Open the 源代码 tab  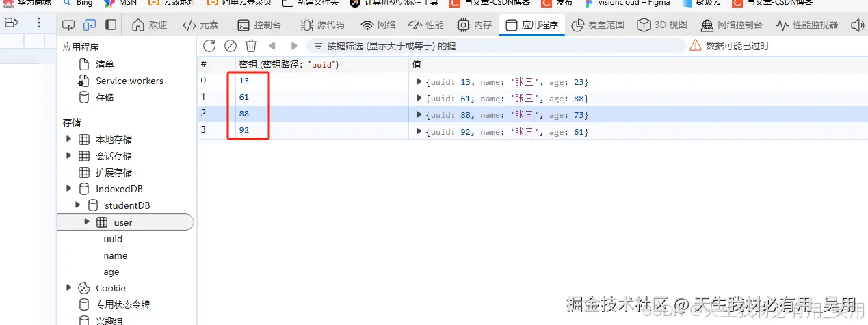(322, 25)
